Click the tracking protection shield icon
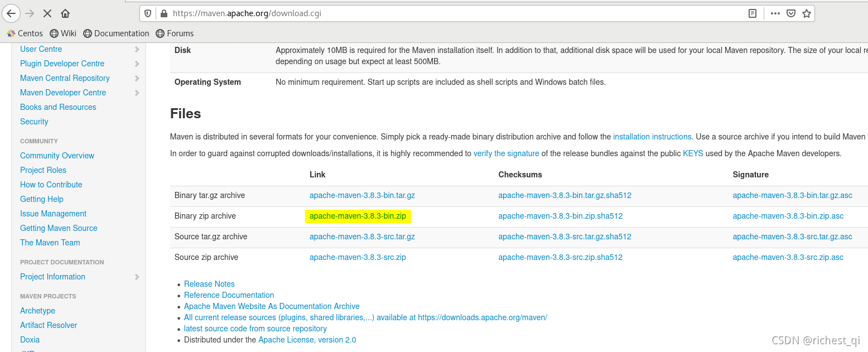Image resolution: width=868 pixels, height=352 pixels. [148, 13]
